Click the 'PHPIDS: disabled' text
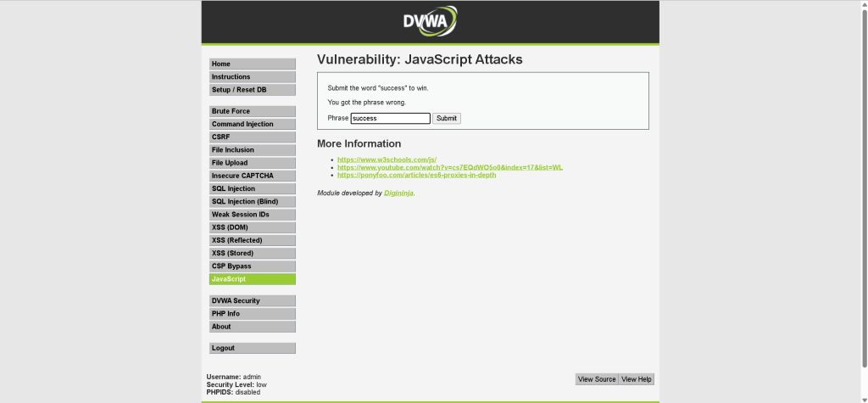The height and width of the screenshot is (403, 868). (233, 393)
